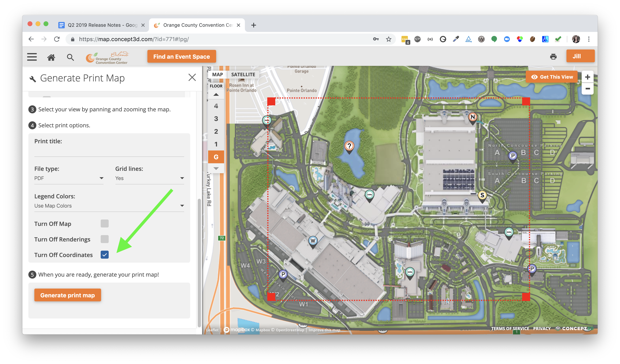The width and height of the screenshot is (620, 364).
Task: Switch to MAP view
Action: (218, 75)
